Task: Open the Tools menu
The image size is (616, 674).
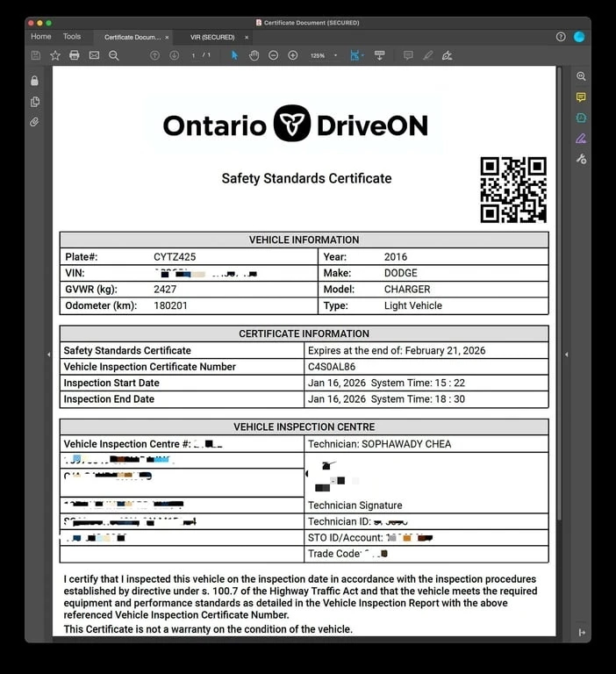Action: [x=71, y=37]
